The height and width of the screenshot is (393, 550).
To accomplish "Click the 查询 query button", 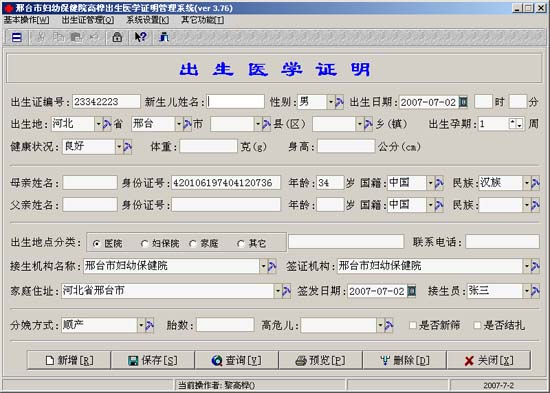I will click(x=236, y=360).
